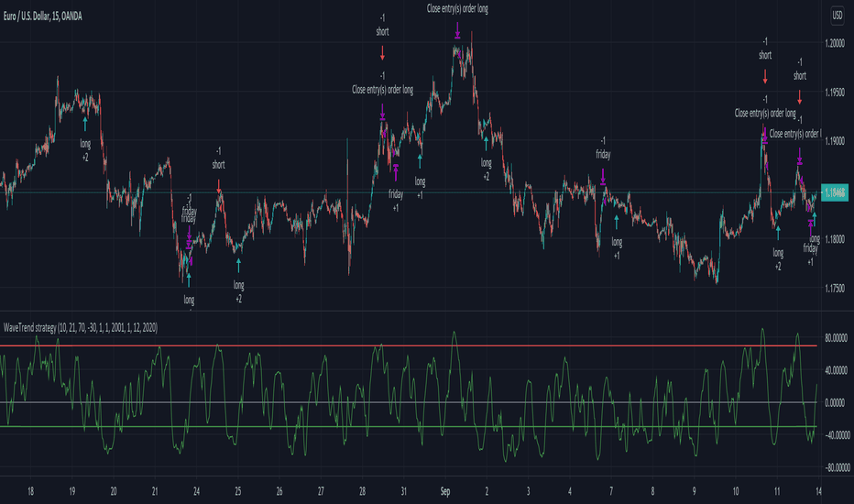Click the date 18 on time axis
This screenshot has height=504, width=854.
tap(30, 491)
